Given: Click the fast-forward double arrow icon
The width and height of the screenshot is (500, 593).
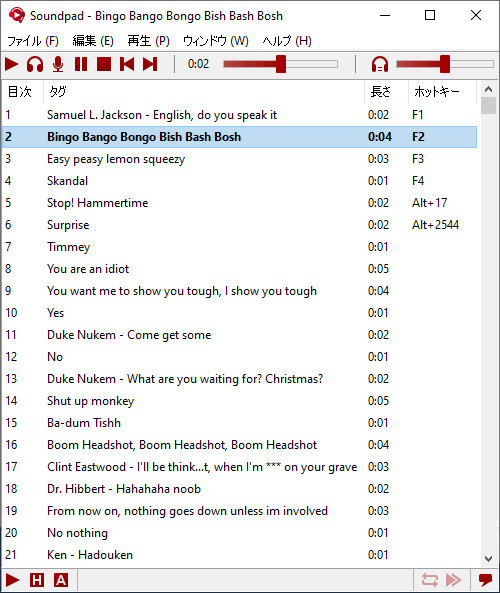Looking at the screenshot, I should point(453,580).
